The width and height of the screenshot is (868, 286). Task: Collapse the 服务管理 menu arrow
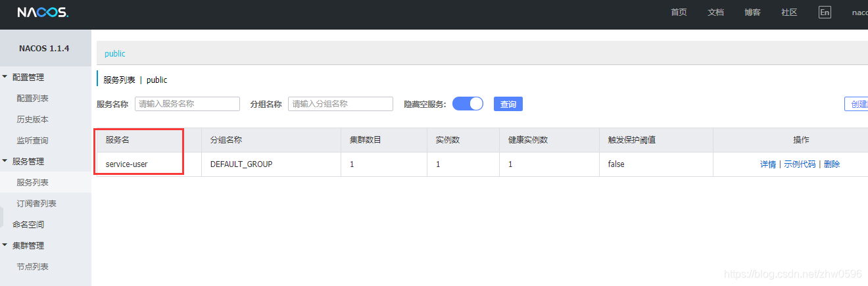click(x=5, y=161)
